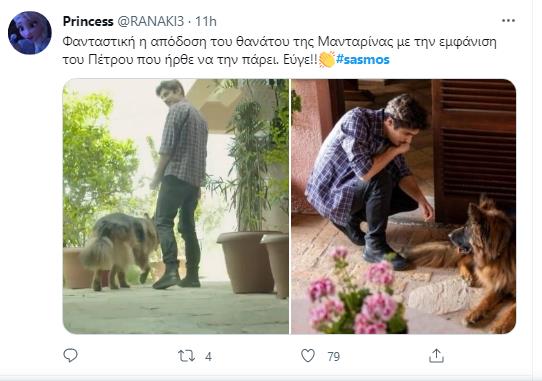
Task: Open right photo of man crouching by dog
Action: point(403,206)
